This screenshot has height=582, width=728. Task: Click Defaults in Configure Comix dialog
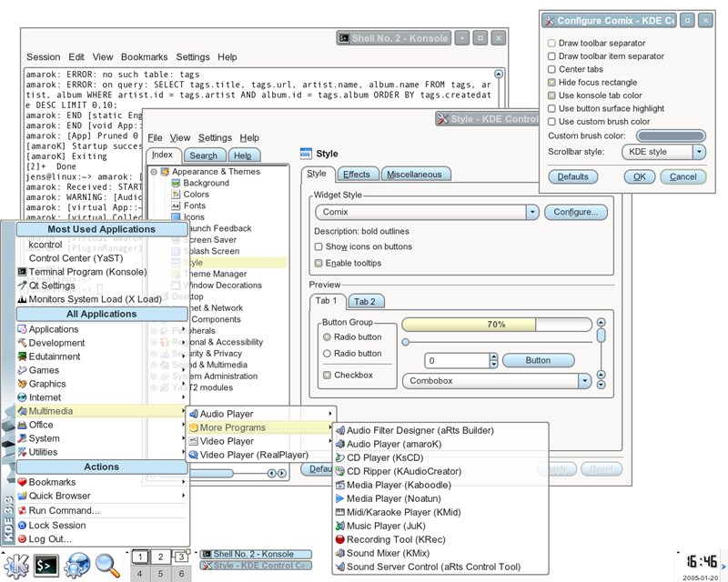(x=572, y=176)
